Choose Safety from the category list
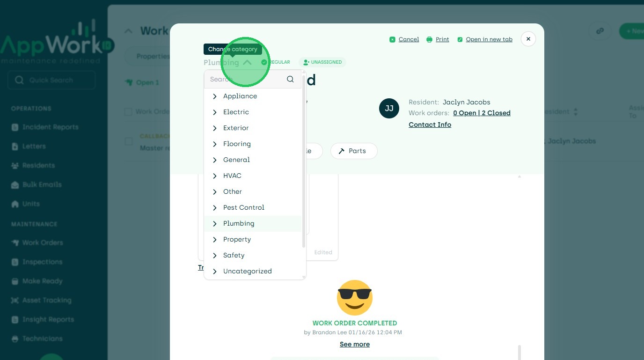Viewport: 644px width, 360px height. coord(253,255)
